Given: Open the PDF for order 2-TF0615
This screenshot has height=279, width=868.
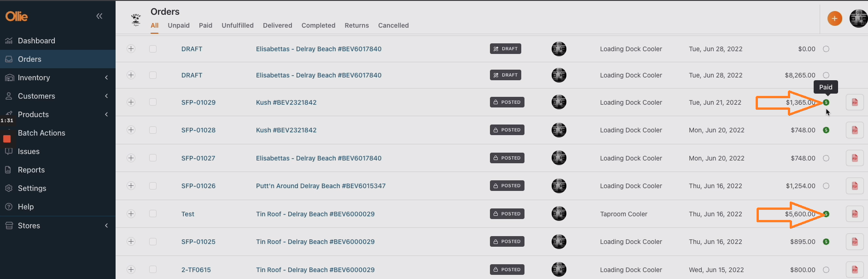Looking at the screenshot, I should tap(855, 270).
